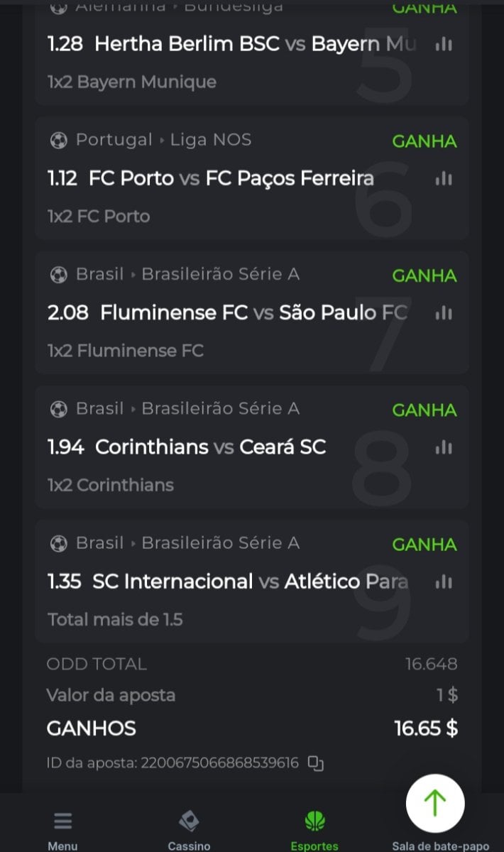Image resolution: width=504 pixels, height=852 pixels.
Task: Open Corinthians vs Ceará SC match
Action: click(210, 447)
